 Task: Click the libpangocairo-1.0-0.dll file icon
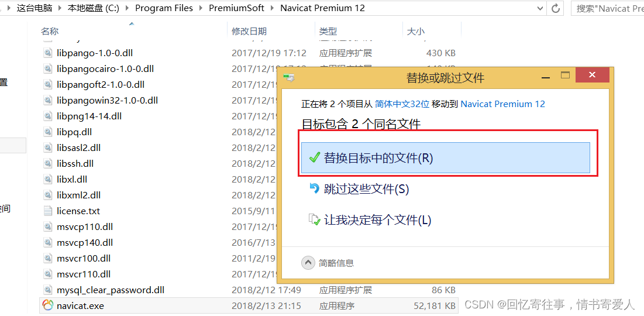[x=48, y=68]
